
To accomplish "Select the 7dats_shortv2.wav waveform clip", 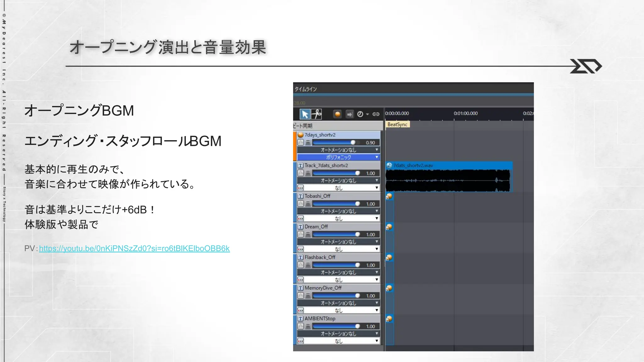I will 449,177.
